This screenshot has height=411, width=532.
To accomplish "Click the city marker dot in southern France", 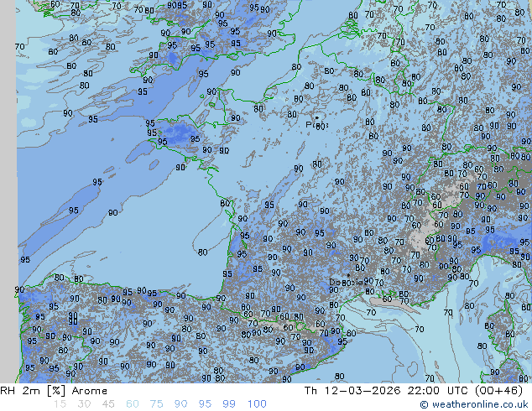I will point(348,275).
